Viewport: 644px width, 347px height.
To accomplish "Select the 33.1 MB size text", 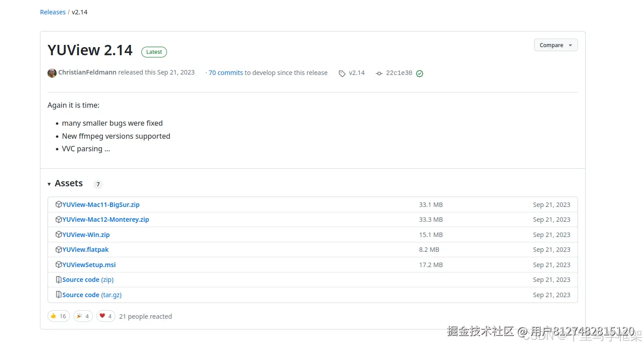I will 431,205.
